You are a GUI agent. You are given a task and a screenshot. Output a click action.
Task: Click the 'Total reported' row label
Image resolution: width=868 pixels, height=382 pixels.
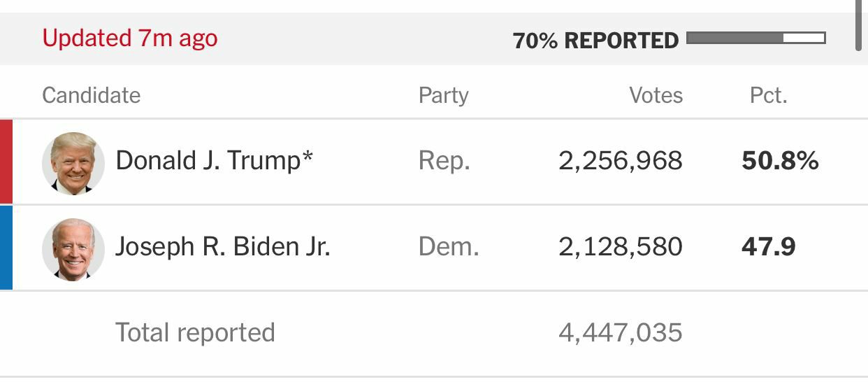195,332
